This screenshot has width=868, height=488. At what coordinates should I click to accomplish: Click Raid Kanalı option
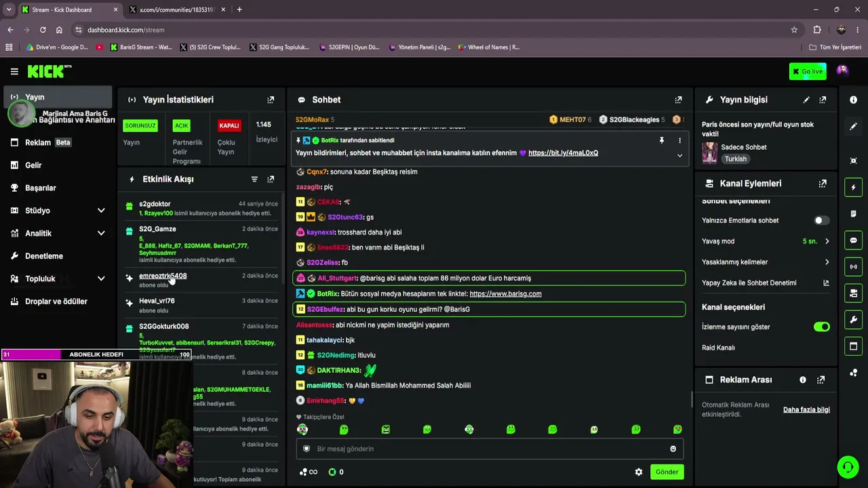click(718, 348)
